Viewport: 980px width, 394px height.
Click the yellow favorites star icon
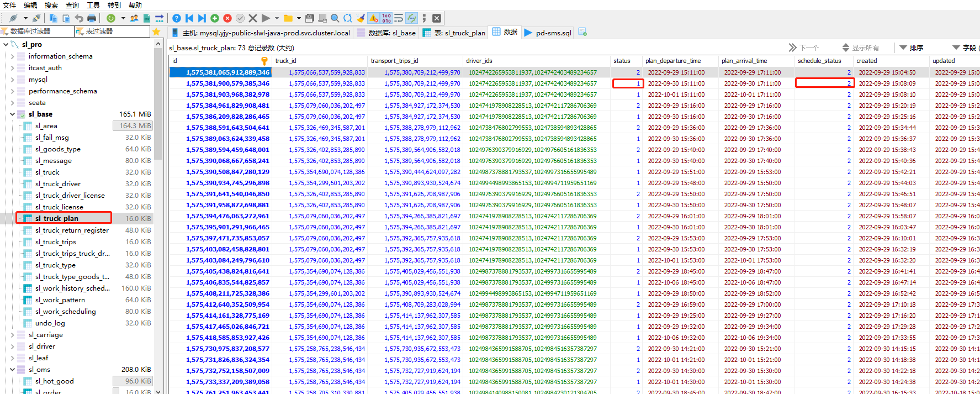[x=157, y=31]
